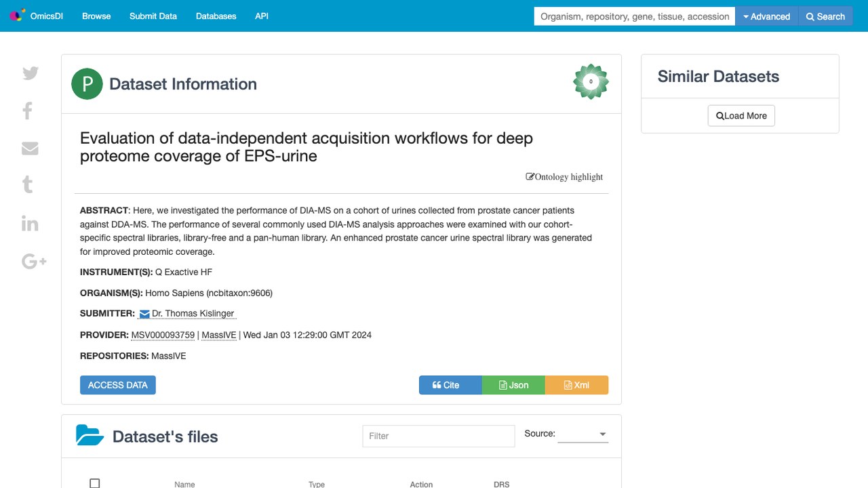Share dataset on LinkedIn

[30, 223]
